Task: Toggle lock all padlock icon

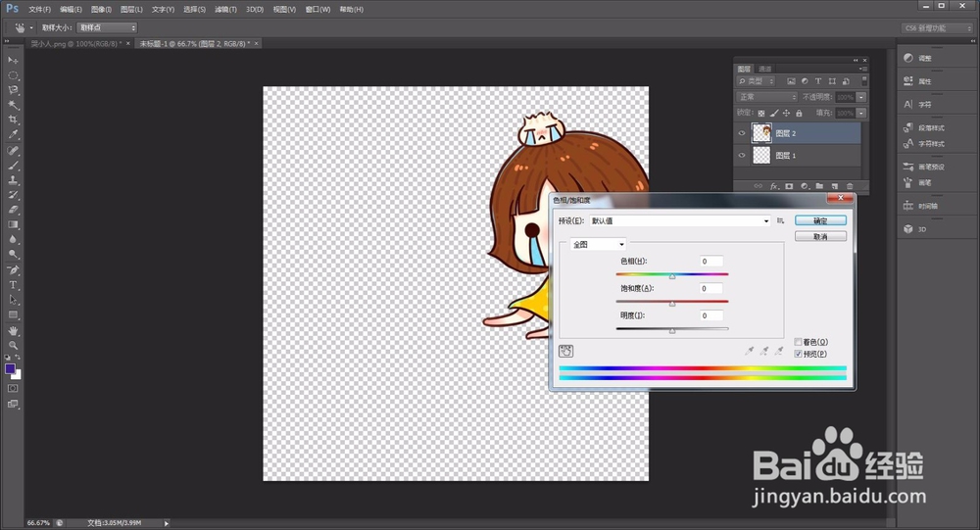Action: tap(799, 113)
